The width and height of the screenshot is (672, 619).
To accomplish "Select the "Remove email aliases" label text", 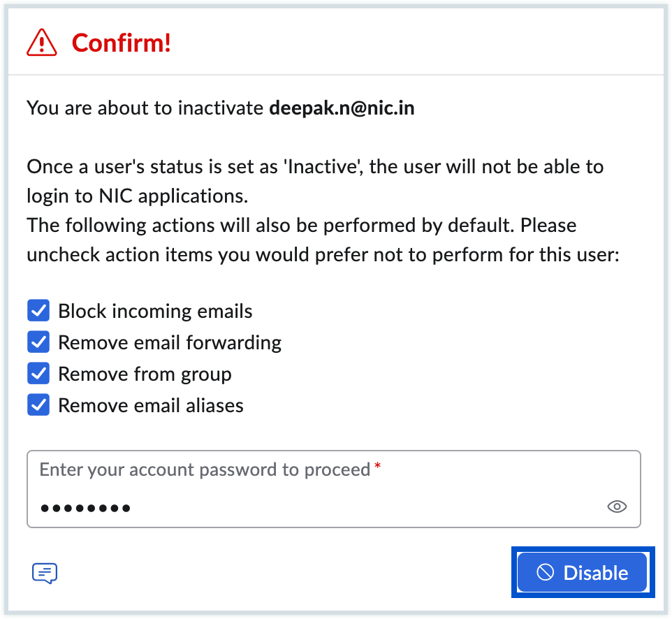I will 151,405.
